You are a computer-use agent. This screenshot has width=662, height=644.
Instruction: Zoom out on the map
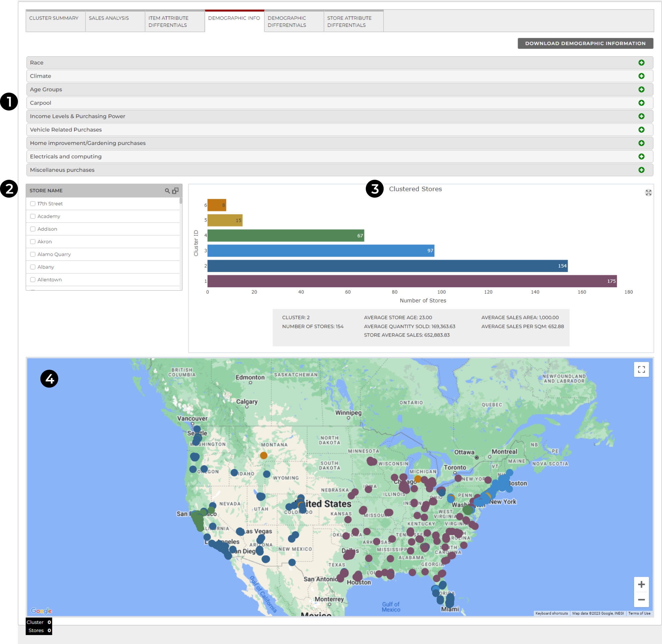(x=641, y=600)
